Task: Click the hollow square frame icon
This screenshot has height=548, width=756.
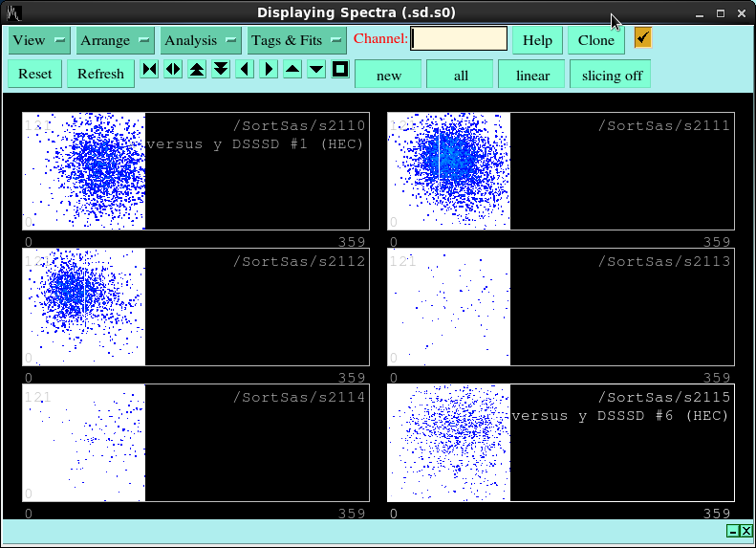Action: point(340,70)
